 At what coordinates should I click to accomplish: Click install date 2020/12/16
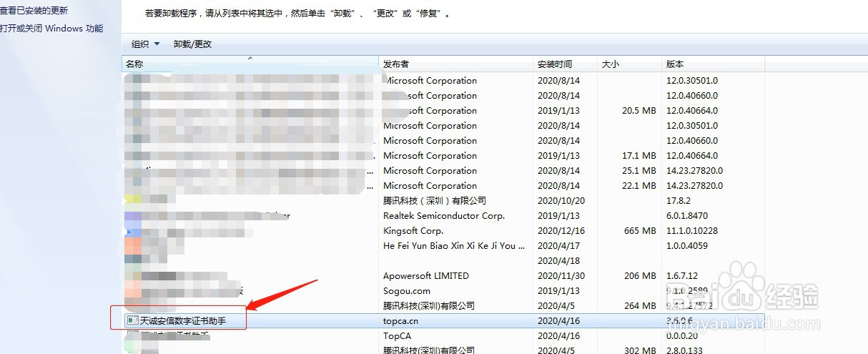561,231
